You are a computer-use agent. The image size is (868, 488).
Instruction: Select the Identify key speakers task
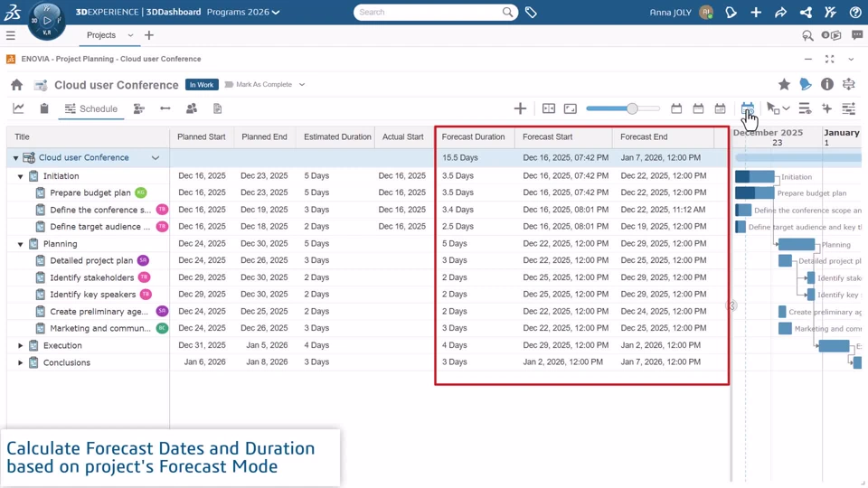pos(92,295)
